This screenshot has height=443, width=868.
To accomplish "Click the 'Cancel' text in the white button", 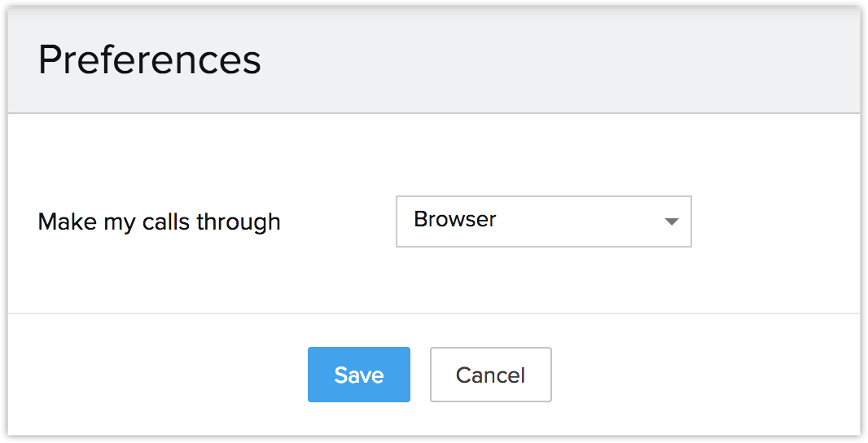I will point(490,375).
